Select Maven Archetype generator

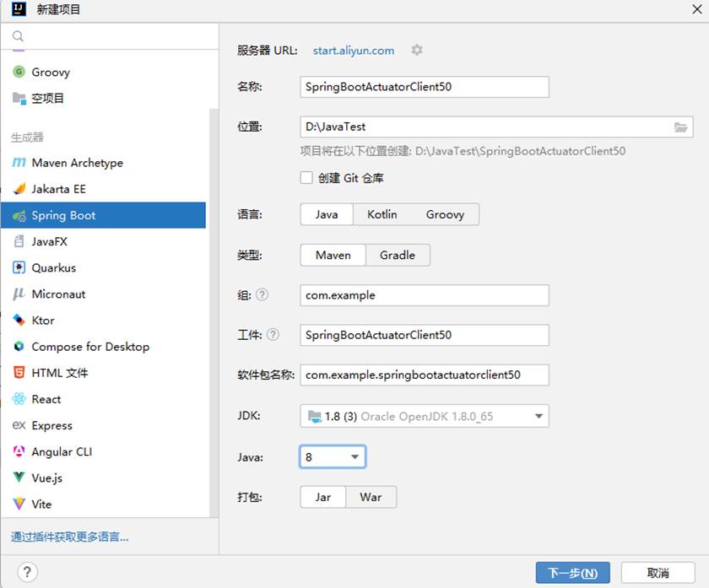[103, 163]
